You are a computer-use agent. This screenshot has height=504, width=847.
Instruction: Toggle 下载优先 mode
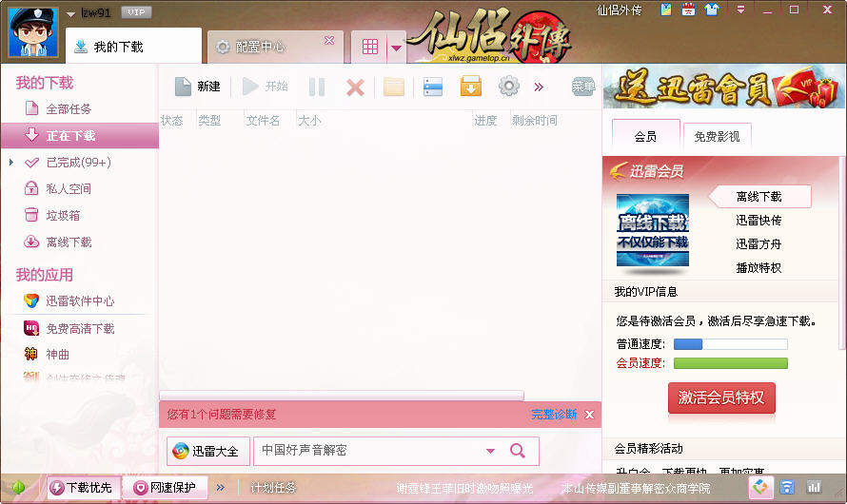pyautogui.click(x=83, y=488)
